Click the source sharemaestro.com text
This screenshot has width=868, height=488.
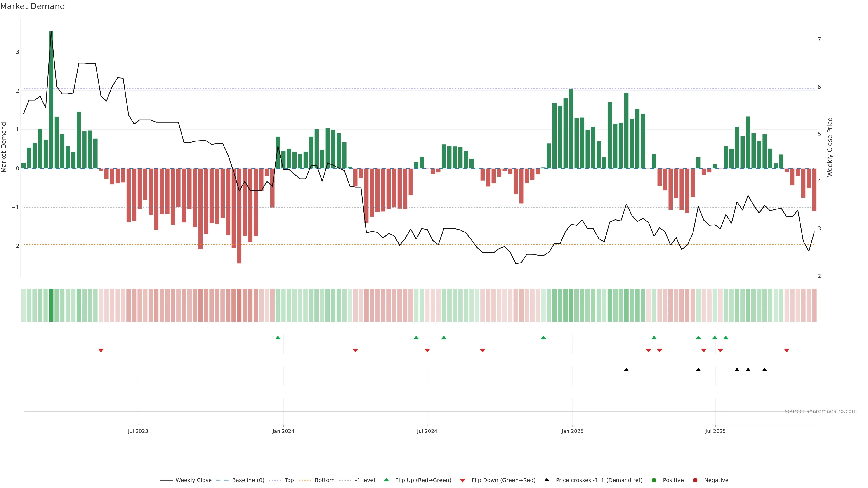tap(821, 411)
